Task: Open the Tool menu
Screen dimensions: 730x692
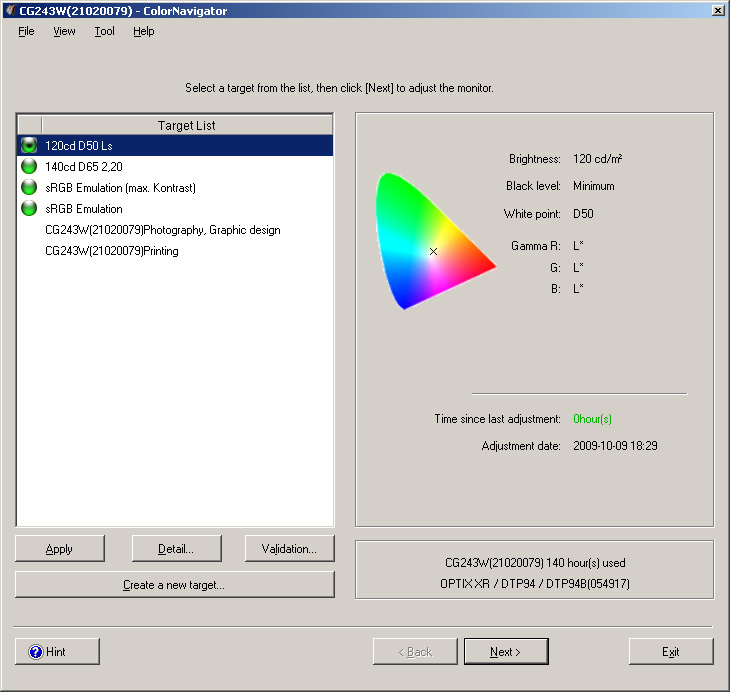Action: [104, 31]
